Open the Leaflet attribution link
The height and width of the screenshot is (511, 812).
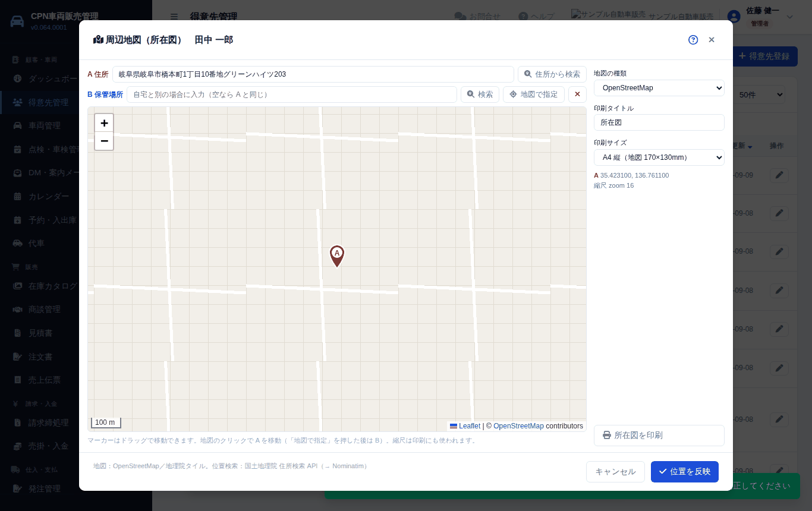[x=470, y=426]
